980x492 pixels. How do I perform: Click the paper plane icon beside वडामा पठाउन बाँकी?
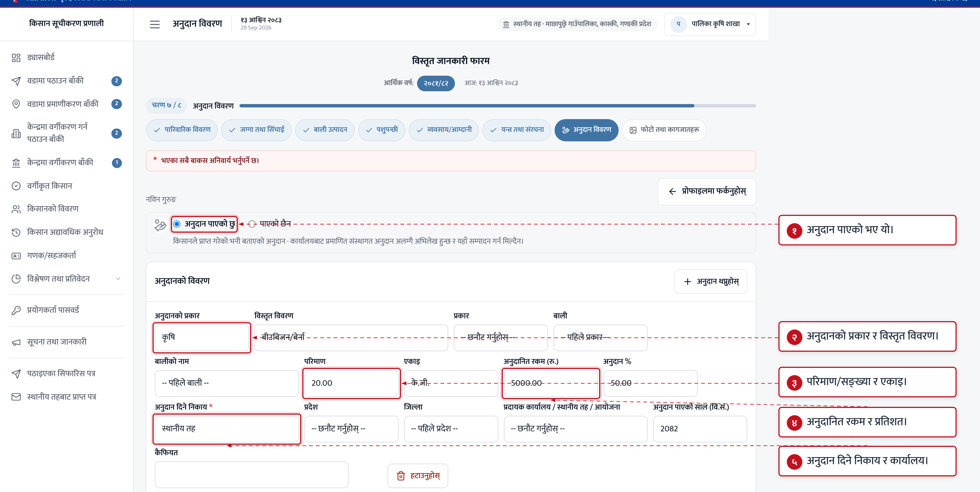16,81
